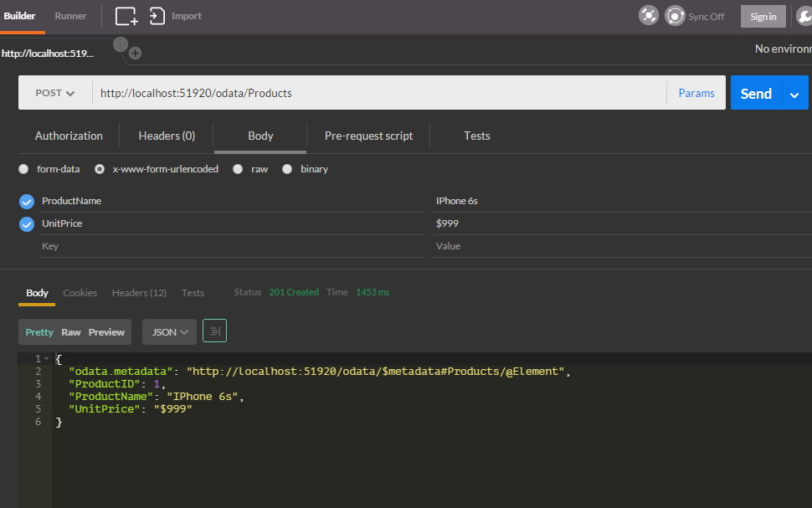The image size is (812, 508).
Task: Open the response Cookies tab
Action: (x=80, y=292)
